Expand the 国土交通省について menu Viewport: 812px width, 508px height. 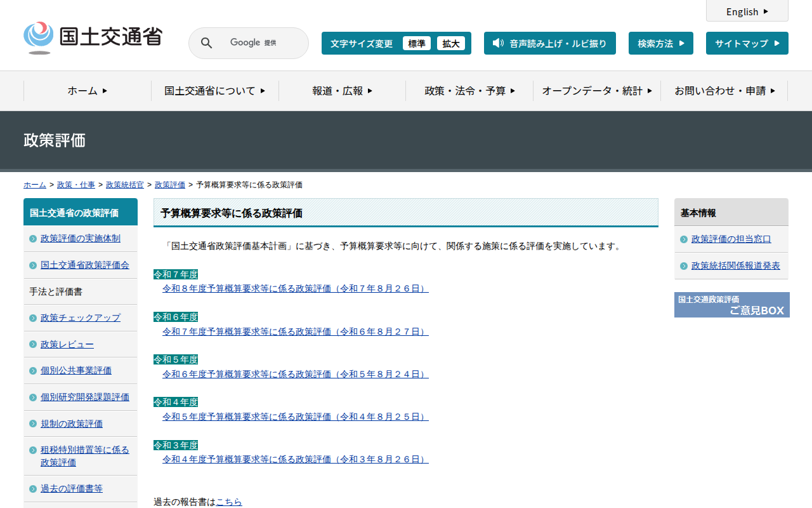pos(214,91)
